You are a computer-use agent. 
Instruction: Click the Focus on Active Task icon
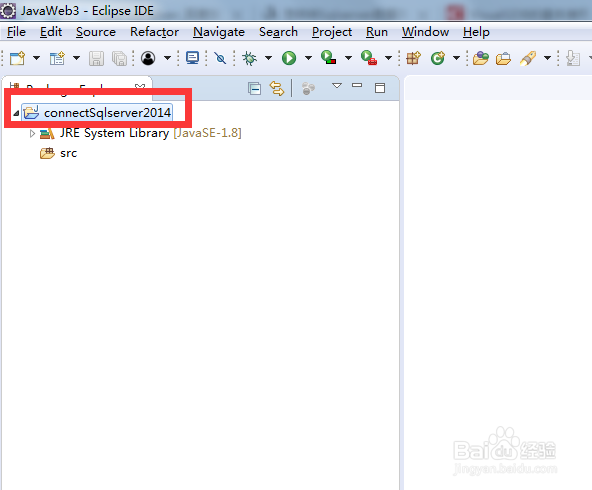click(x=308, y=89)
